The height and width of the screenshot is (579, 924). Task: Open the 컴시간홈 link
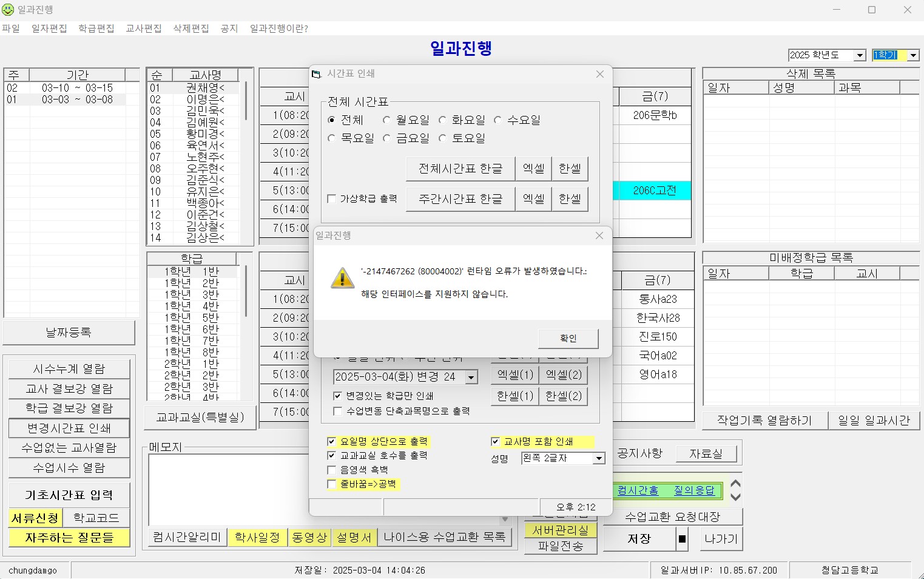[x=638, y=490]
